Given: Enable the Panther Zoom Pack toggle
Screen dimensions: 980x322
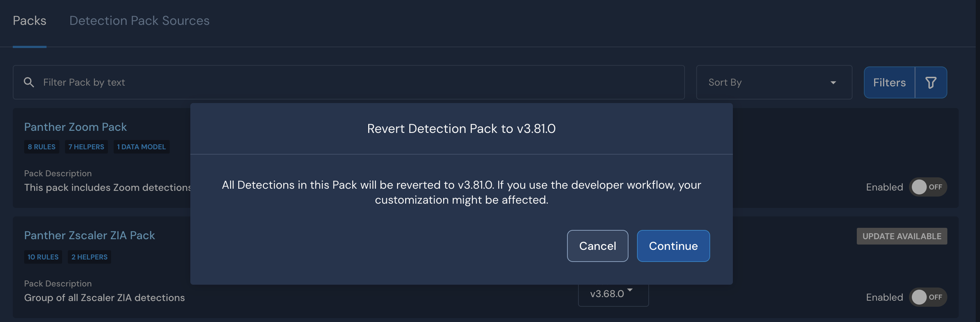Looking at the screenshot, I should [x=928, y=187].
